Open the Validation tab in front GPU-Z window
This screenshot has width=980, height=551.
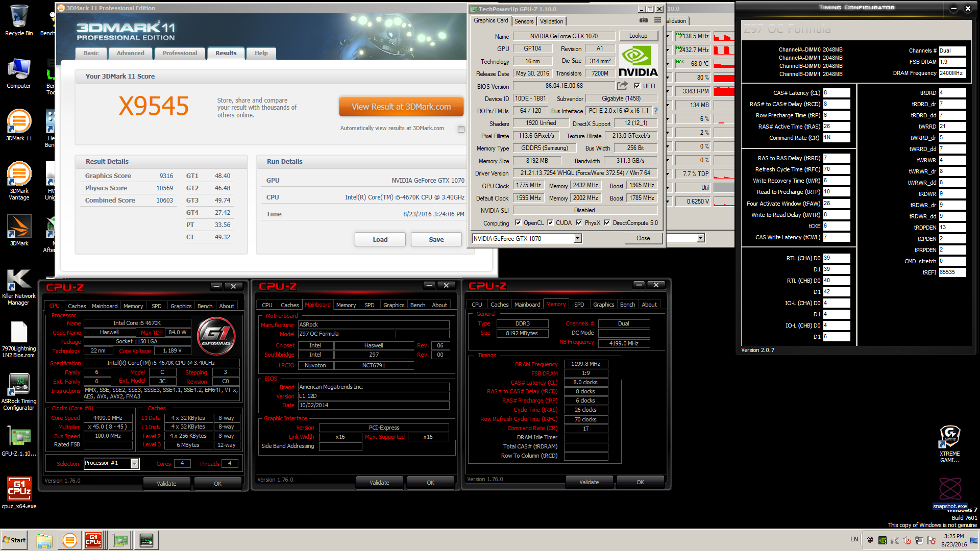tap(551, 21)
